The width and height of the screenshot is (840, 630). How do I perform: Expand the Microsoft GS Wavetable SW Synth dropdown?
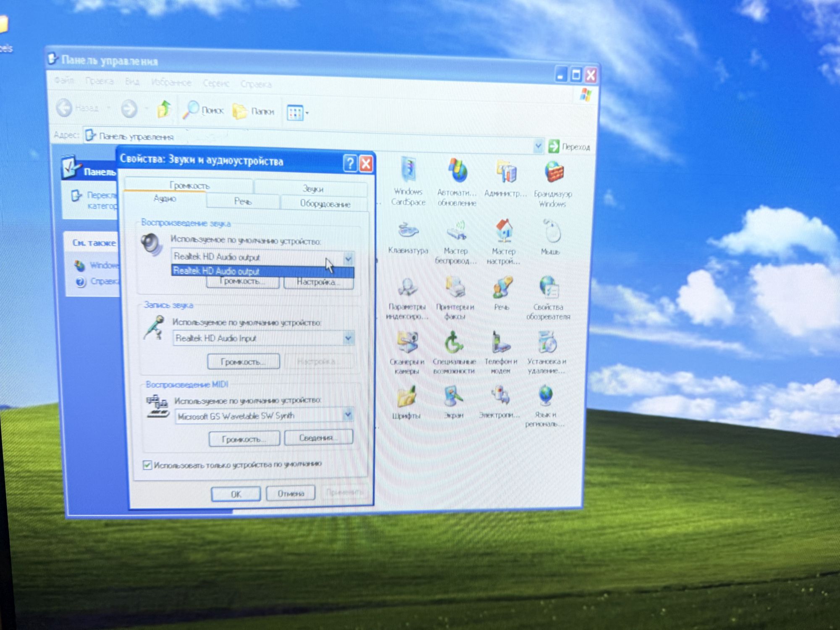click(x=348, y=415)
